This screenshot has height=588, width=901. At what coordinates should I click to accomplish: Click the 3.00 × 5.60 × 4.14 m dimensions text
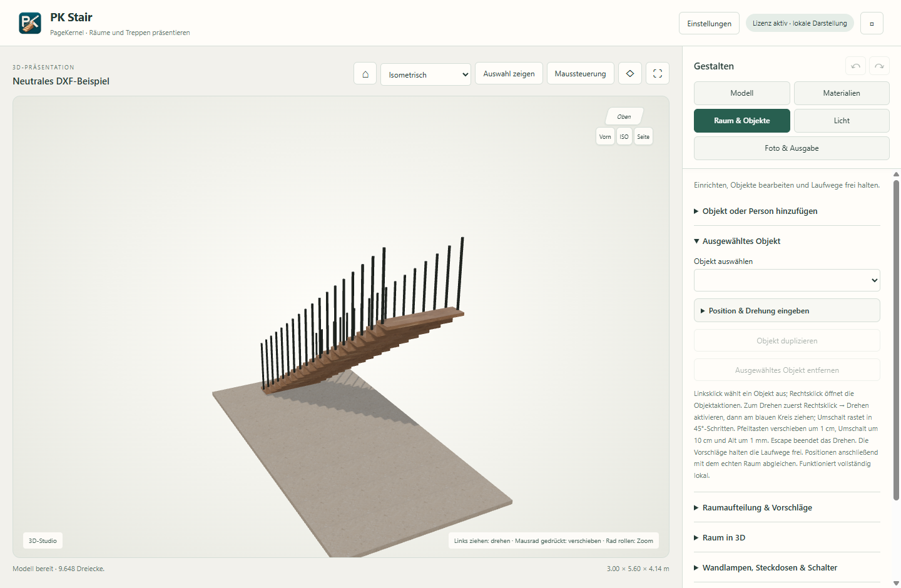coord(638,569)
